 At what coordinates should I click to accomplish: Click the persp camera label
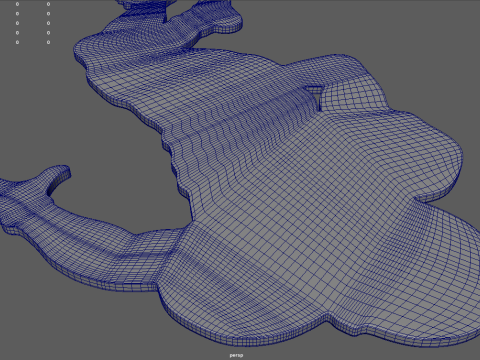point(236,355)
